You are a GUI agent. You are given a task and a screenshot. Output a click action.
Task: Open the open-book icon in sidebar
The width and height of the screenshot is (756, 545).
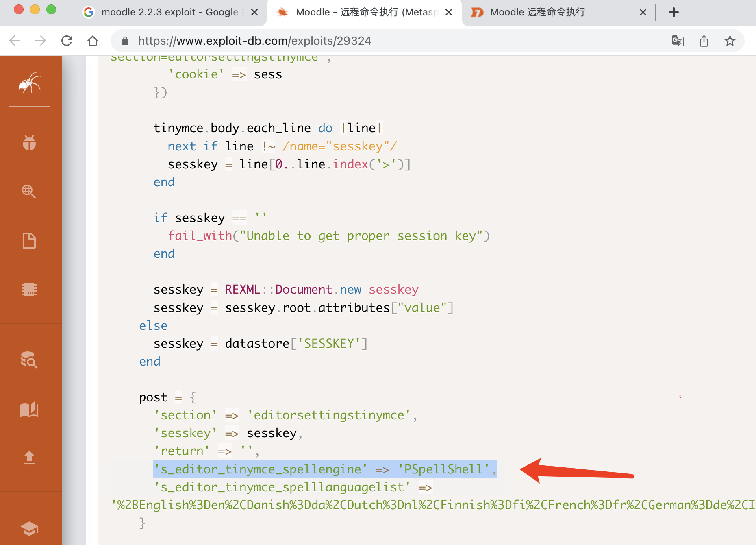click(x=29, y=410)
